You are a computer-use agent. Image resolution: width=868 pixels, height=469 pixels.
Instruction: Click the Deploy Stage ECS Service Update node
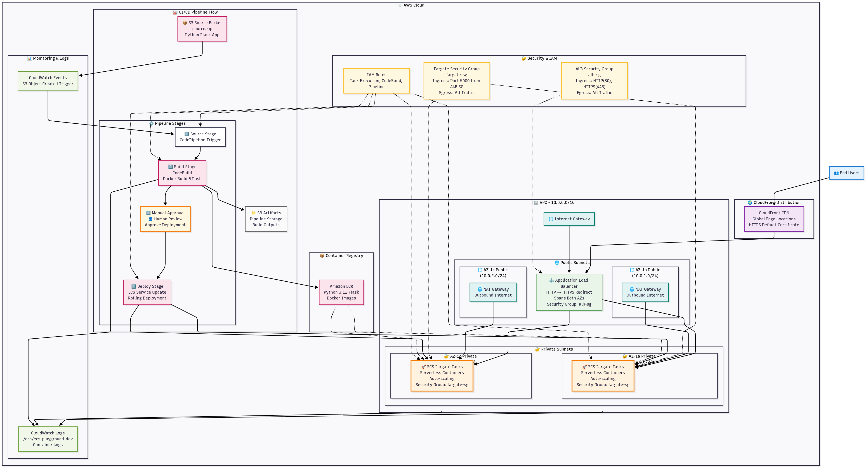(x=147, y=292)
